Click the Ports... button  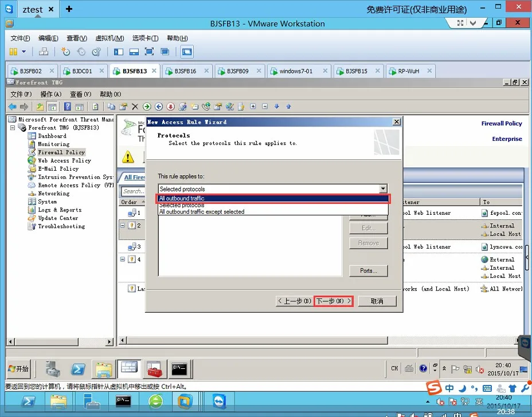[369, 270]
